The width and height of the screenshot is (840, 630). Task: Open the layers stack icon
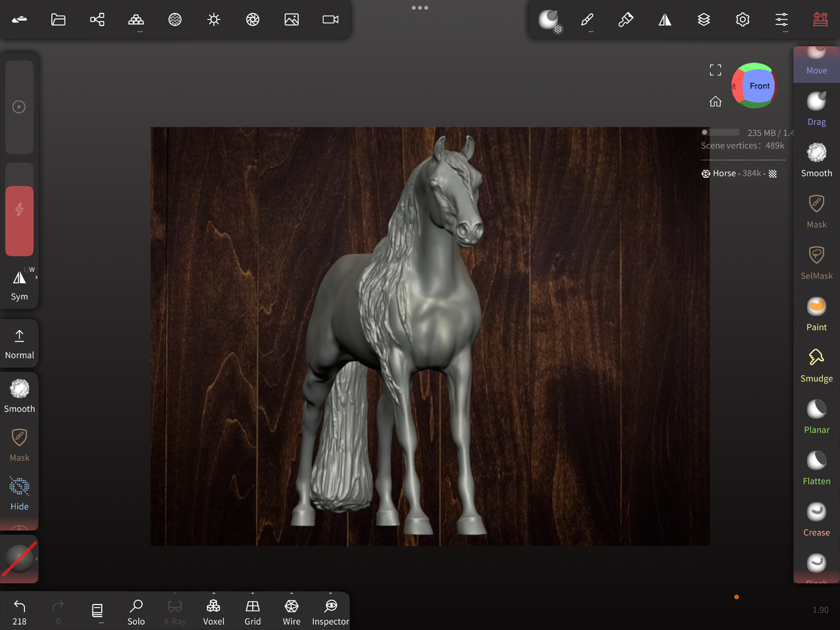coord(703,20)
